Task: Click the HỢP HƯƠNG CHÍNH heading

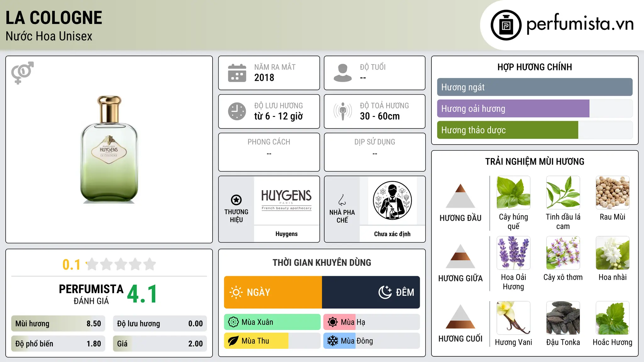Action: click(x=535, y=67)
